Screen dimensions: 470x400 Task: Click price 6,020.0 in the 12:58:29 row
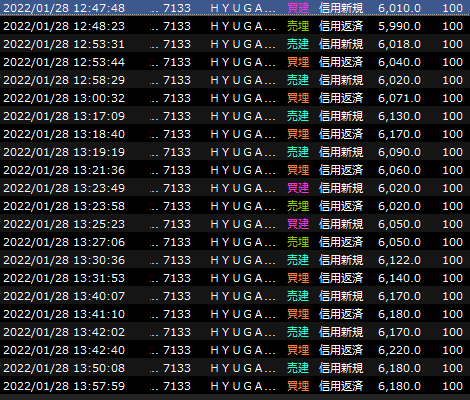(399, 80)
